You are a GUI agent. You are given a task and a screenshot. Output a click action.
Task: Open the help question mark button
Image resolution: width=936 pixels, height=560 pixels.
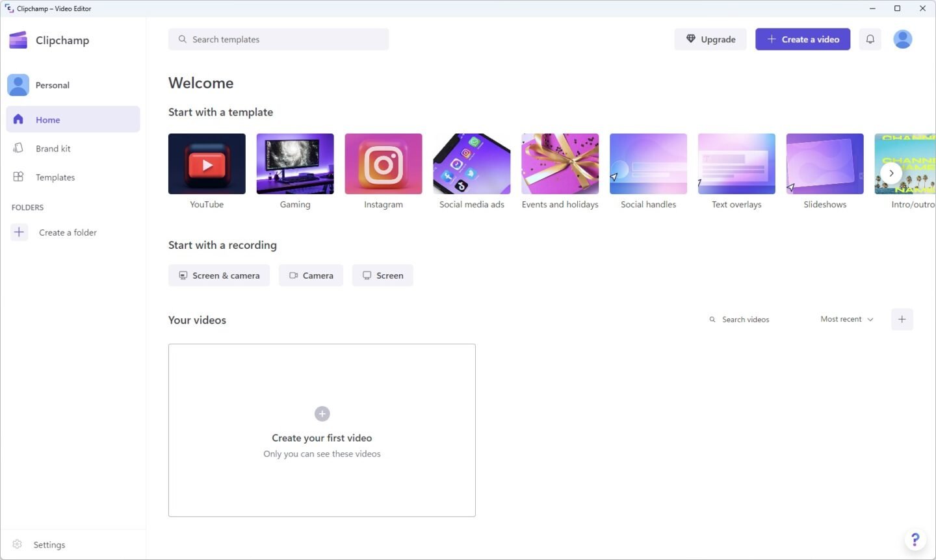click(915, 539)
